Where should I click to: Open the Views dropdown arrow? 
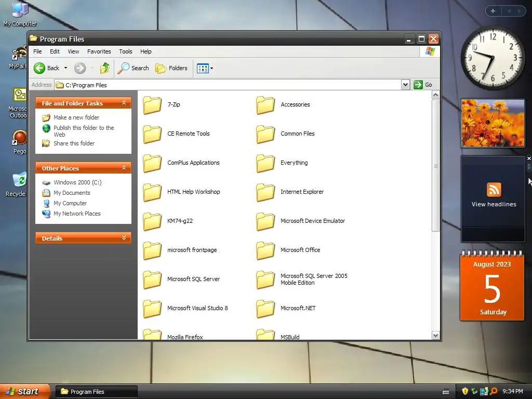212,68
